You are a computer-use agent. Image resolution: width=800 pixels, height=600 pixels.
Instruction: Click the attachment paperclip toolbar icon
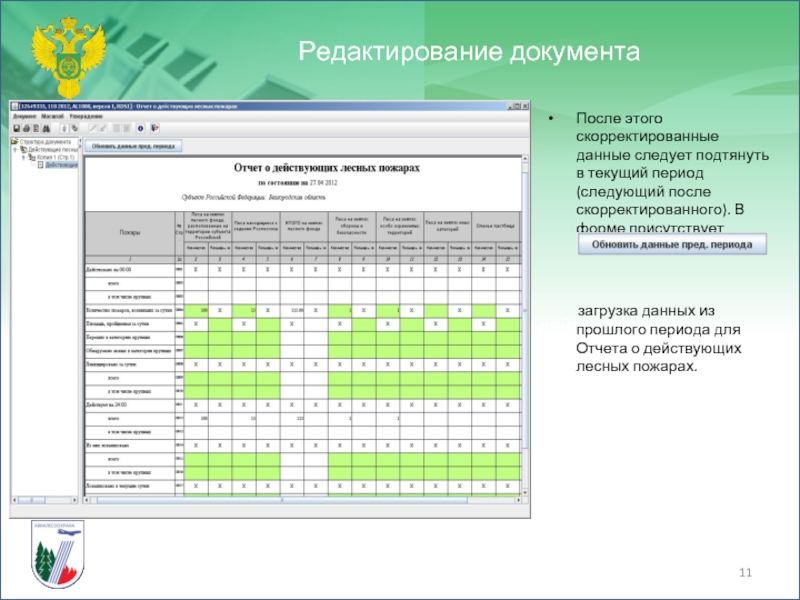(x=65, y=128)
